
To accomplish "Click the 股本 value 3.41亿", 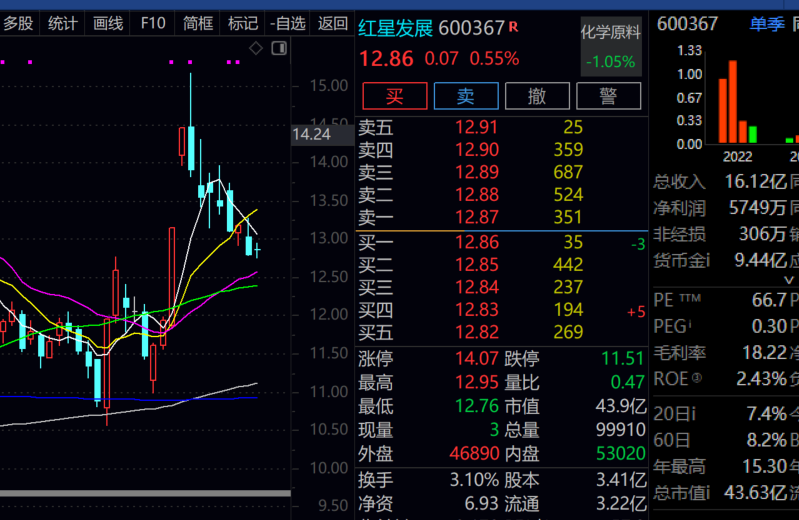I will coord(621,480).
